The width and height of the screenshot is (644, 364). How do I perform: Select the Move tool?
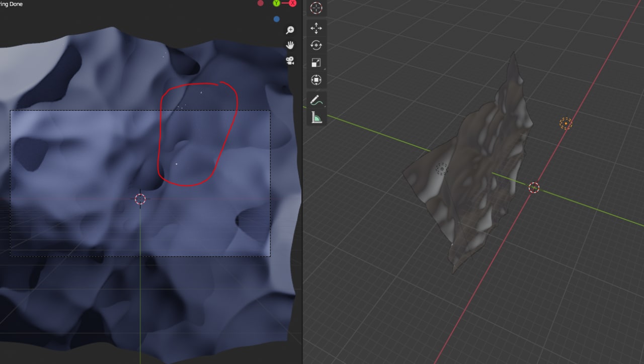click(x=316, y=28)
